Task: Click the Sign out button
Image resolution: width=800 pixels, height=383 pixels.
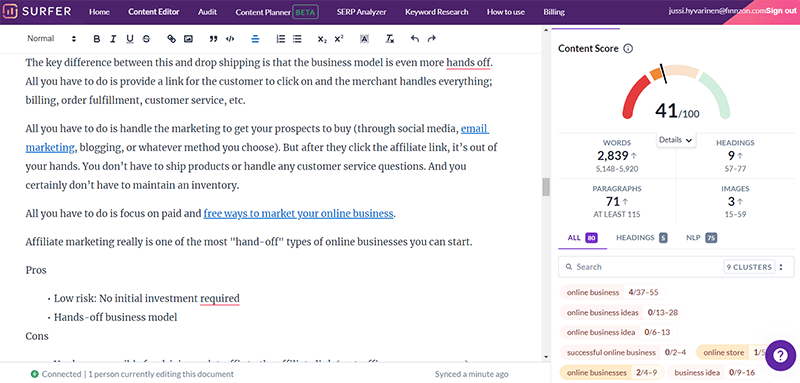Action: [780, 10]
